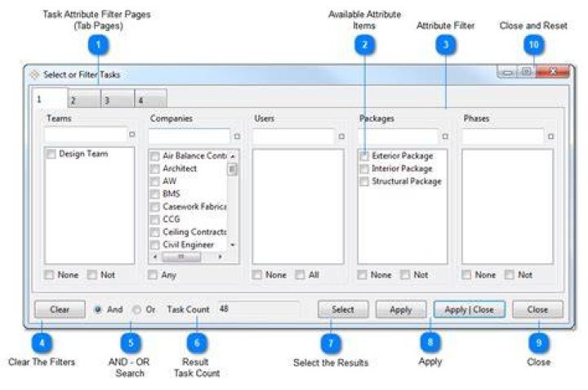Click the Apply | Close button
The height and width of the screenshot is (390, 588).
tap(469, 309)
